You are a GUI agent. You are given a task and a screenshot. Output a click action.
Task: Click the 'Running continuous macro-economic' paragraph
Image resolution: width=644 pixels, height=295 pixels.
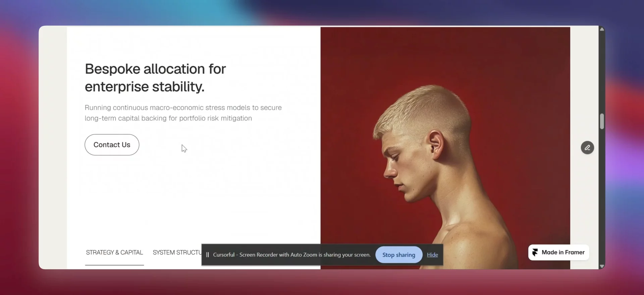coord(183,113)
